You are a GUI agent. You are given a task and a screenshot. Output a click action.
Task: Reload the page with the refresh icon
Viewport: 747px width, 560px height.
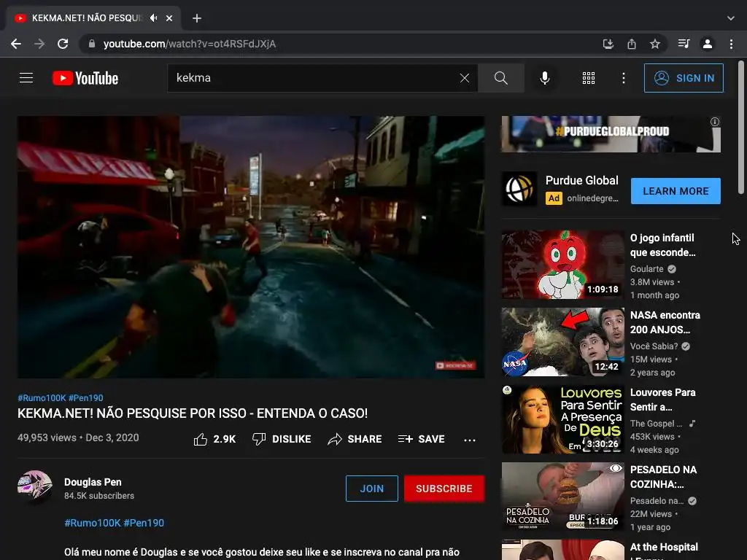tap(63, 44)
